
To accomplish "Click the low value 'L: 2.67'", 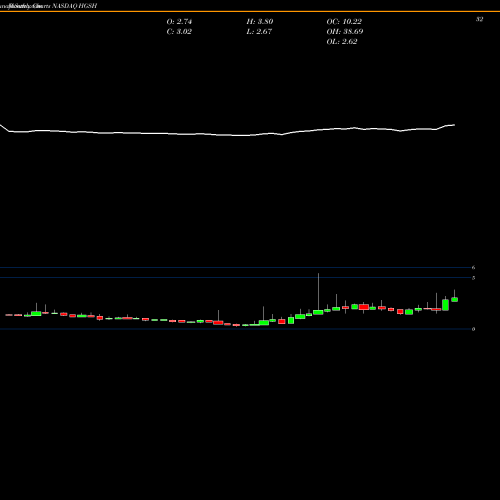I will (x=259, y=32).
